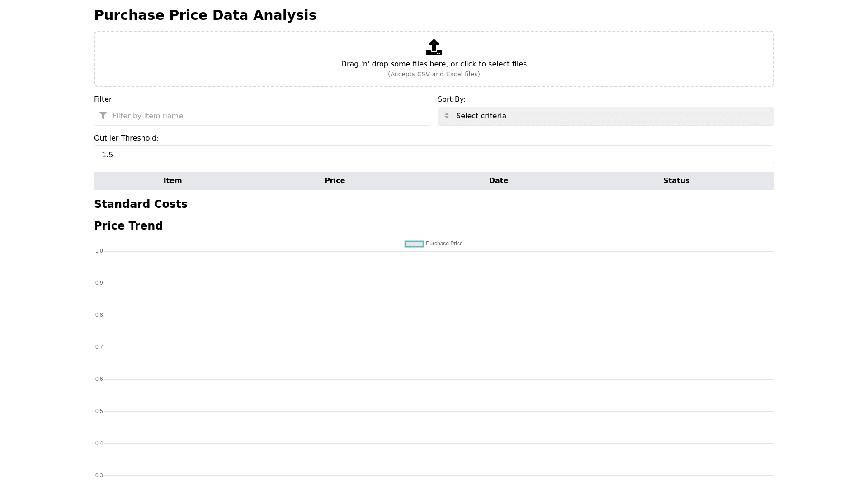Image resolution: width=868 pixels, height=488 pixels.
Task: Click the Date column header
Action: [498, 181]
